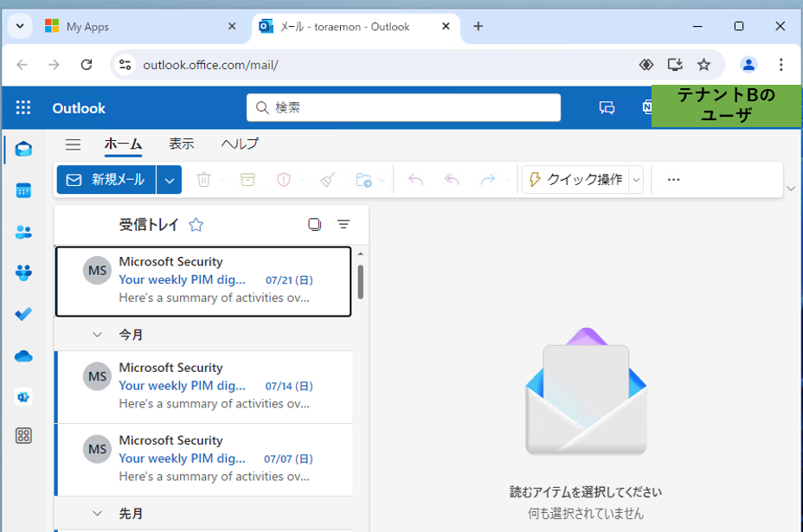Viewport: 803px width, 532px height.
Task: Click the message list scroll up arrow
Action: (361, 254)
